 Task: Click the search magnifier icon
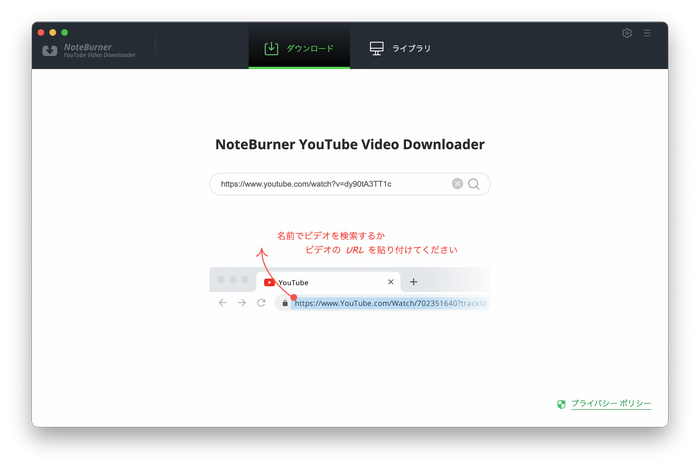474,184
